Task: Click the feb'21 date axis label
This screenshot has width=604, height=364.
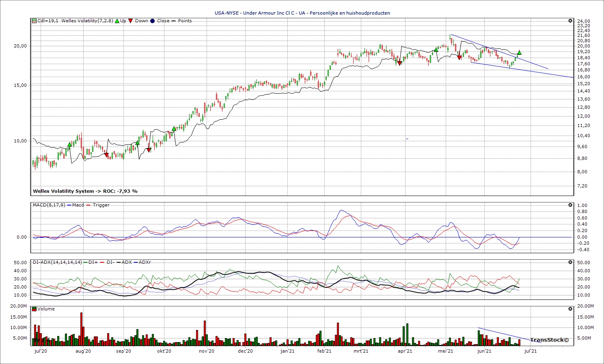Action: (x=324, y=351)
